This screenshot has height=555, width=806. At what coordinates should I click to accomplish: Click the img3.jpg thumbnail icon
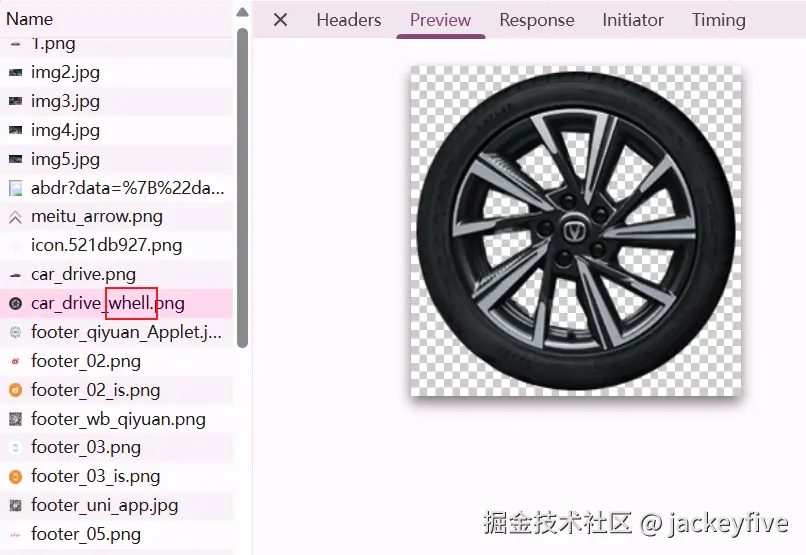15,101
